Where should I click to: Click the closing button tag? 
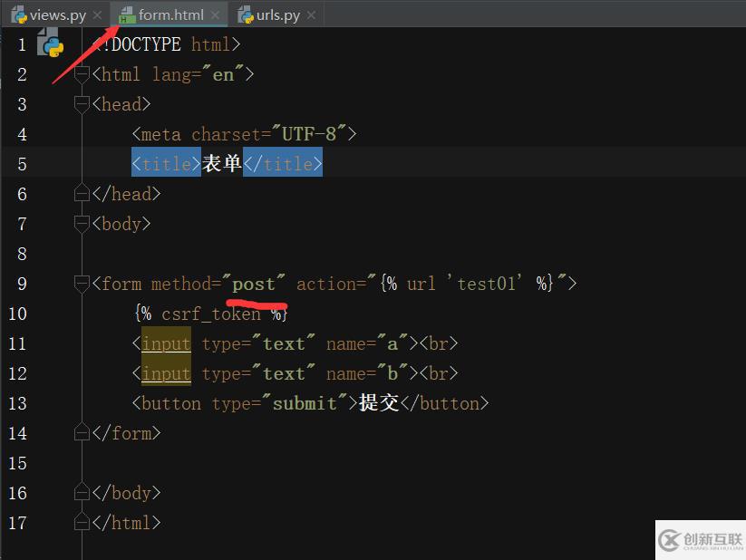pos(445,403)
